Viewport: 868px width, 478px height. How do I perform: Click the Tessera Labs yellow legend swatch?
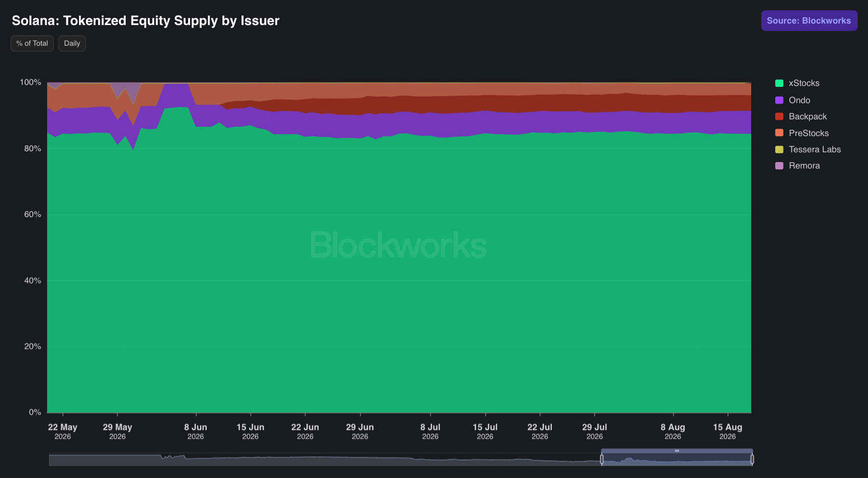coord(779,149)
